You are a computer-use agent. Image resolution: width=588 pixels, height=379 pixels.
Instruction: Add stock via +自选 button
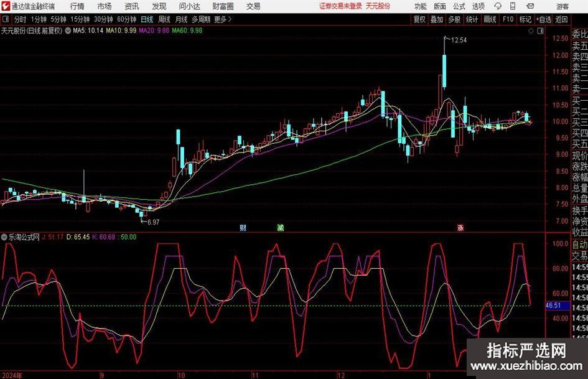(x=544, y=19)
